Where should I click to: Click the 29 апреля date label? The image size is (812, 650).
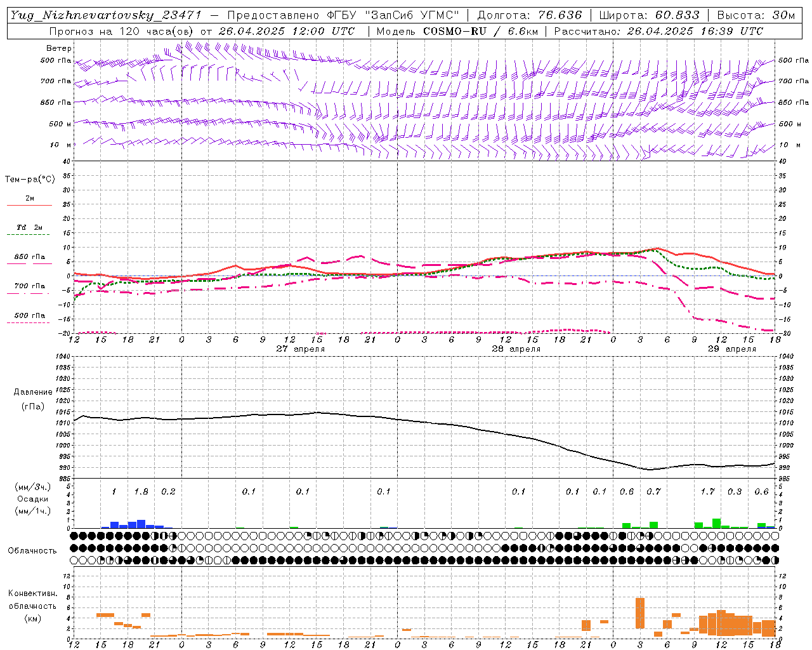coord(732,349)
